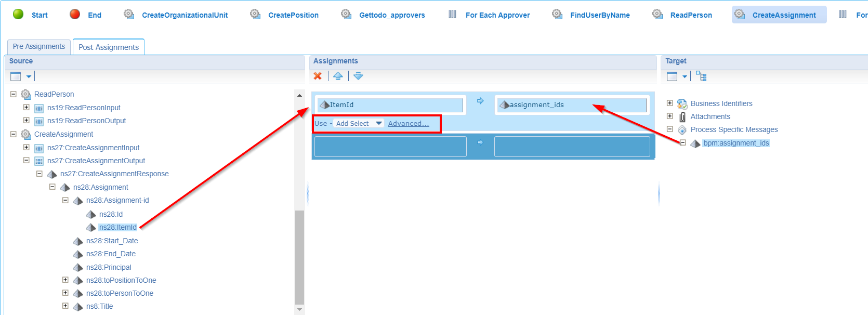Click the CreatePosition gear icon

click(255, 14)
